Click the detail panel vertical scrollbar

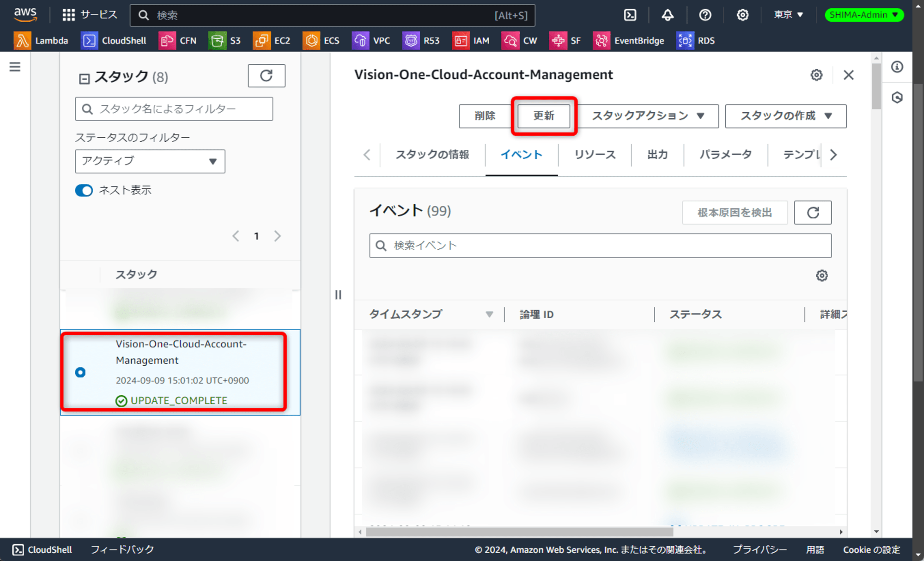(876, 86)
